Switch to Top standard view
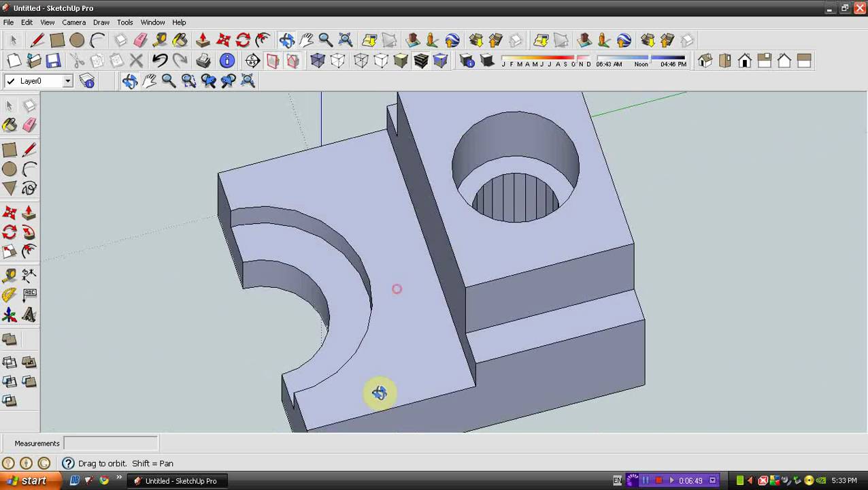 pos(724,61)
